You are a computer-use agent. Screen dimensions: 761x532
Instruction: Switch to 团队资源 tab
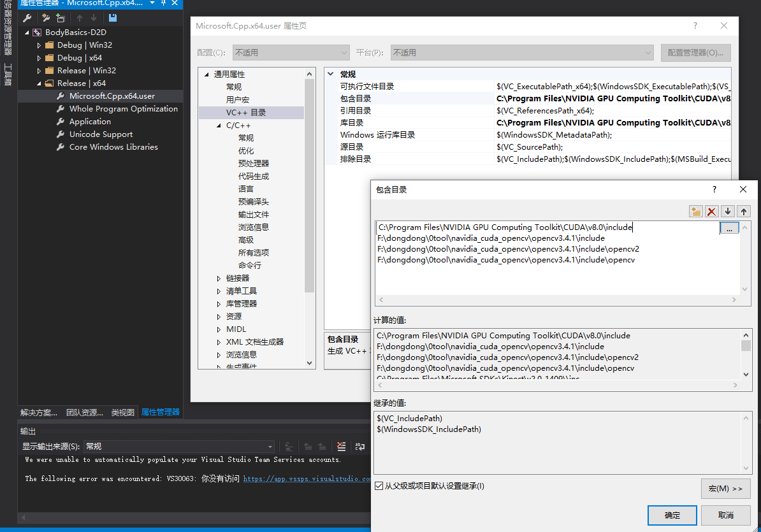click(84, 413)
